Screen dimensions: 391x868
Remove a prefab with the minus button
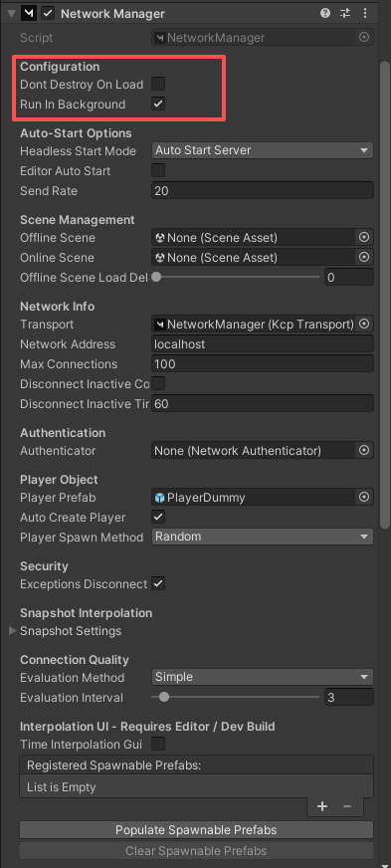coord(347,806)
